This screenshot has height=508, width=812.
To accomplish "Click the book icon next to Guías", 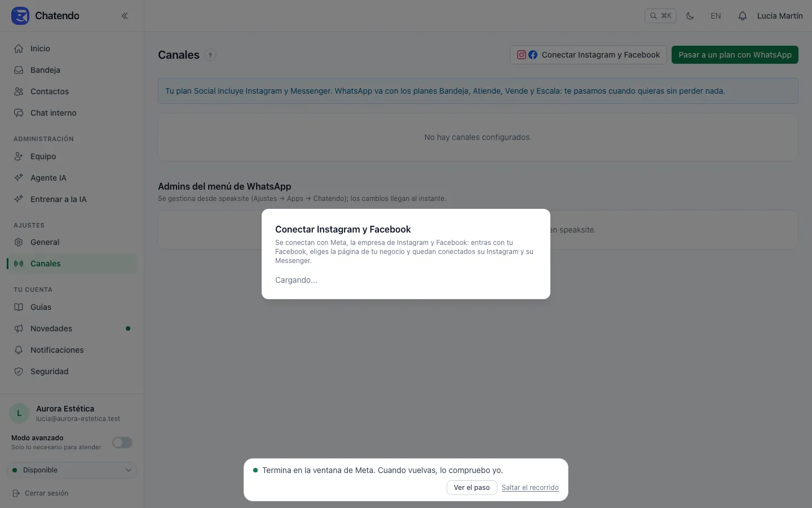I will tap(19, 307).
